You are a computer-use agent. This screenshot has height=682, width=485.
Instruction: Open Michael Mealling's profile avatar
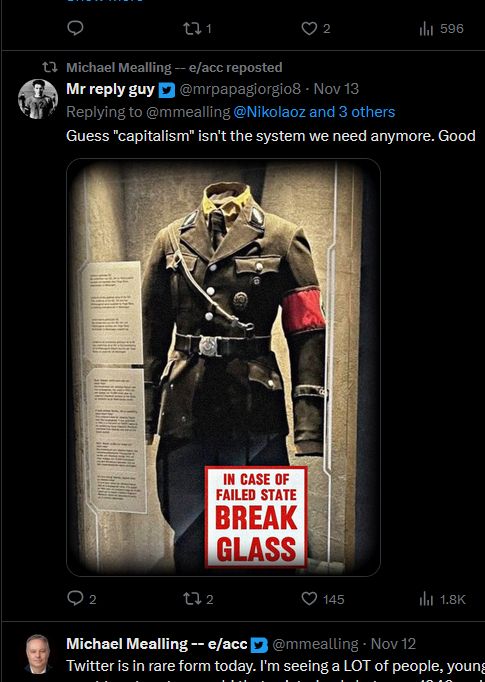point(38,655)
